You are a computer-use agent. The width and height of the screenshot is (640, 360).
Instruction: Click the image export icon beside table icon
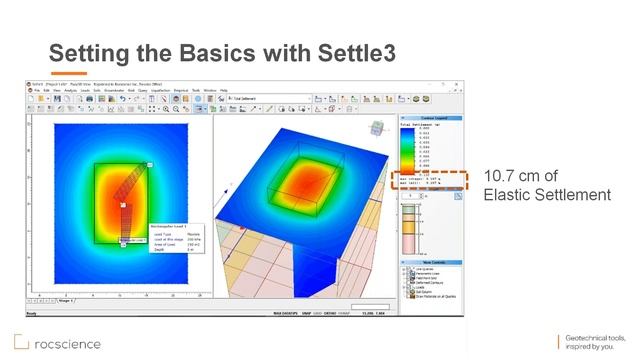[x=111, y=99]
